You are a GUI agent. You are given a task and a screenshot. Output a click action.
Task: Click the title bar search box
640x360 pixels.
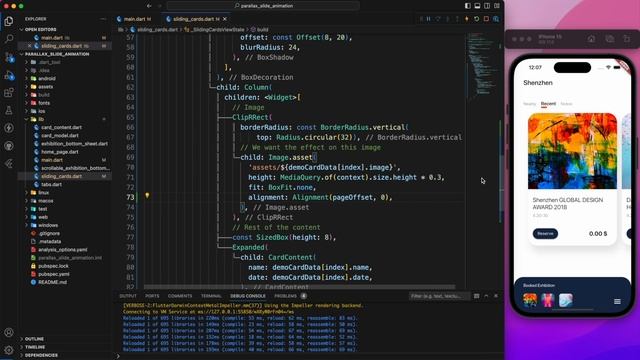coord(263,6)
